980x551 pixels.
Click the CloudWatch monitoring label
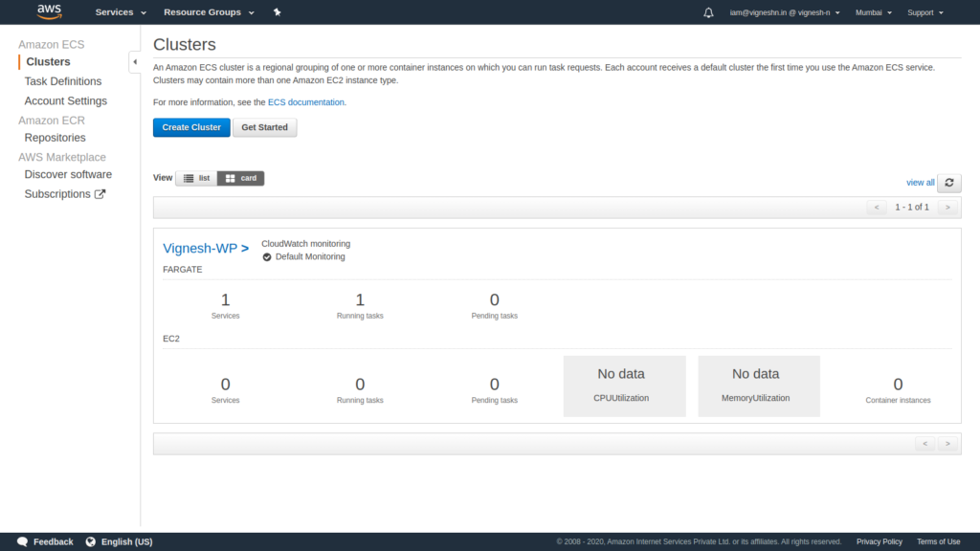pos(305,244)
